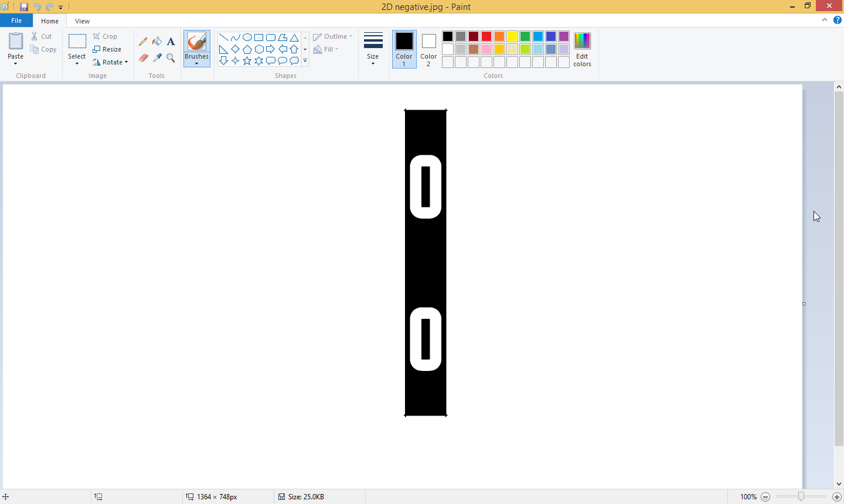Select the Pencil tool

coord(143,42)
